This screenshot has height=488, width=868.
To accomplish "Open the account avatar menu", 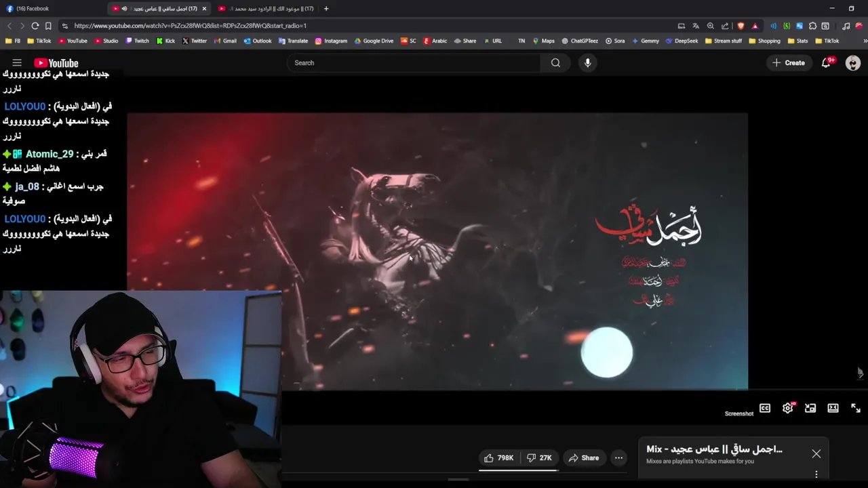I will pos(853,62).
